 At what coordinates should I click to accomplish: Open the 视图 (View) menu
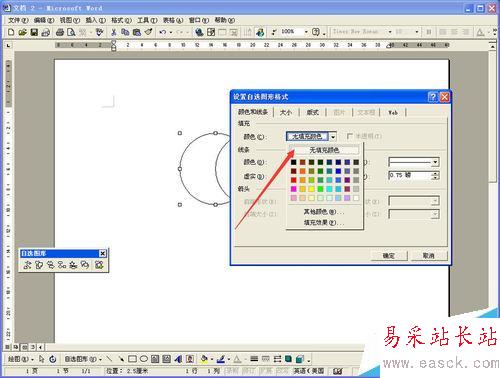(70, 20)
